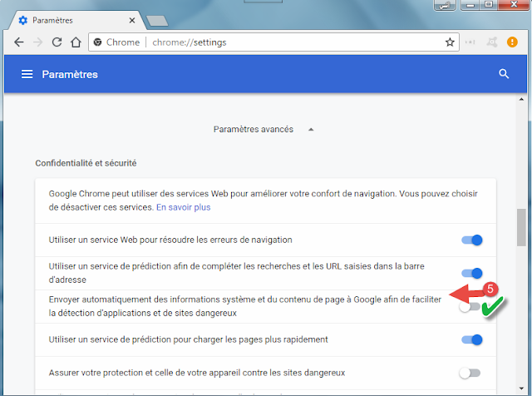The height and width of the screenshot is (396, 532).
Task: Bookmark this page with the star
Action: pyautogui.click(x=450, y=42)
